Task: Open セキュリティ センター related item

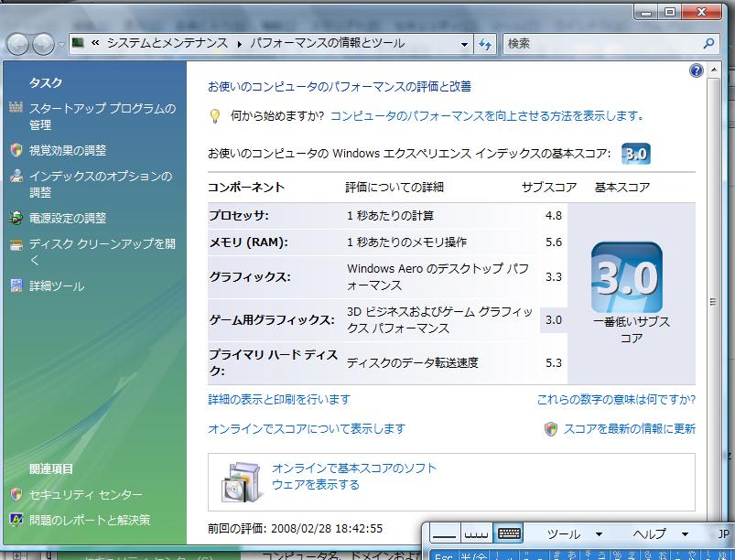Action: (86, 495)
